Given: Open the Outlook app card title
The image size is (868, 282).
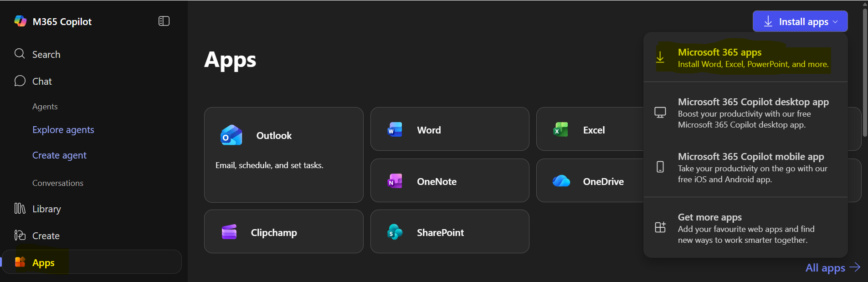Looking at the screenshot, I should [x=274, y=135].
